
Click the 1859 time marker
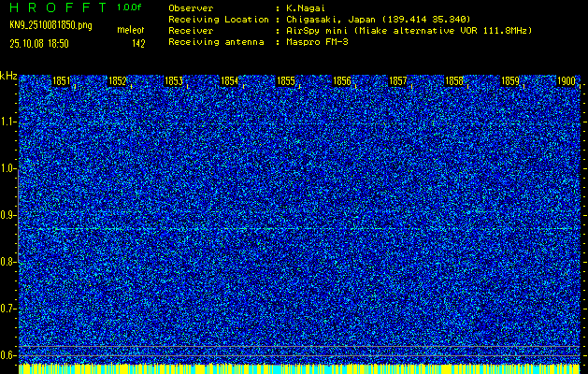[x=510, y=81]
